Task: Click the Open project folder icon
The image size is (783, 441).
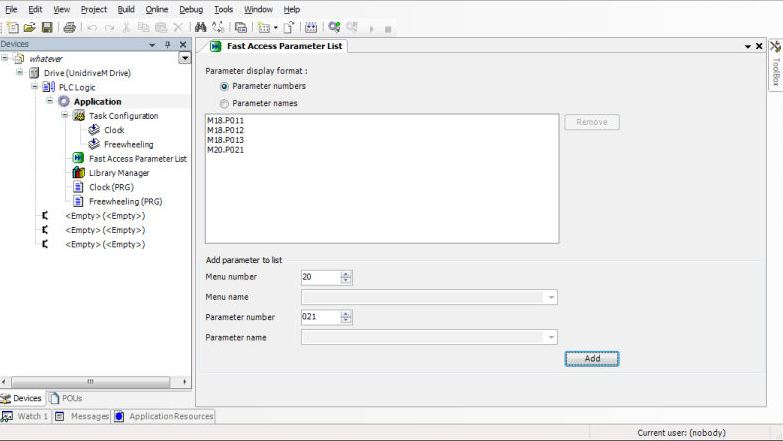Action: tap(30, 27)
